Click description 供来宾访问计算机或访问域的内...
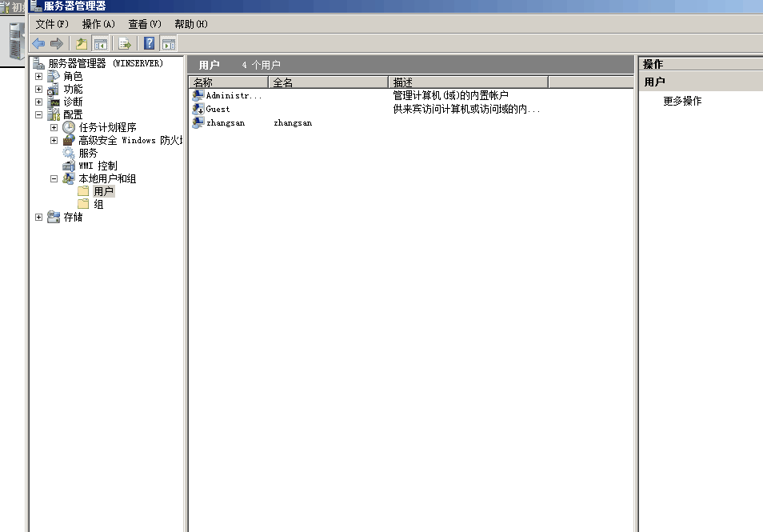Viewport: 763px width, 532px height. (x=466, y=109)
